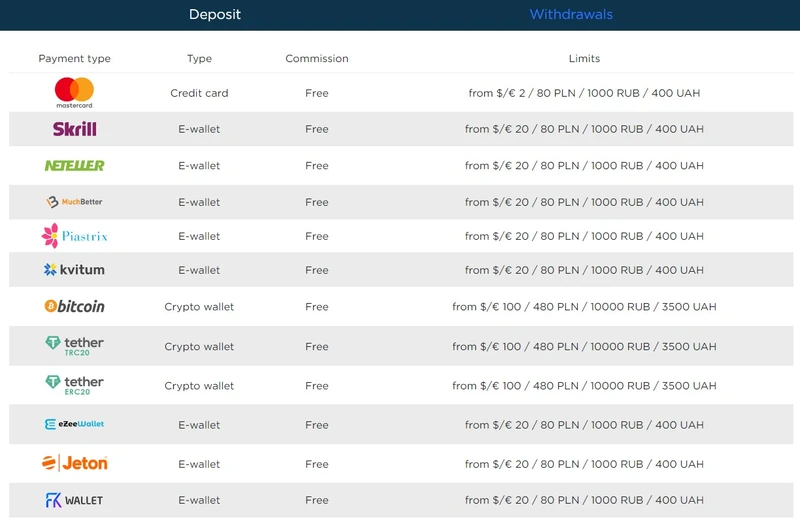Screen dimensions: 800x520
Task: Click the MuchBetter logo
Action: (x=74, y=202)
